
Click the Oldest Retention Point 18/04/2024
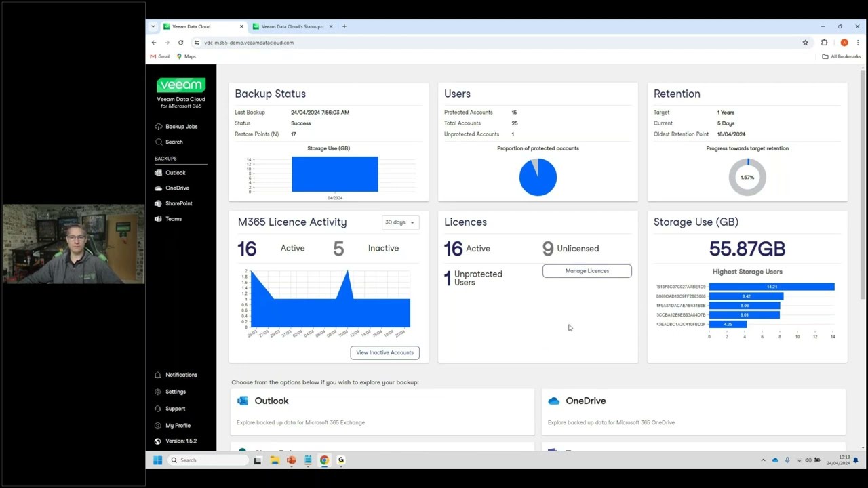click(731, 134)
